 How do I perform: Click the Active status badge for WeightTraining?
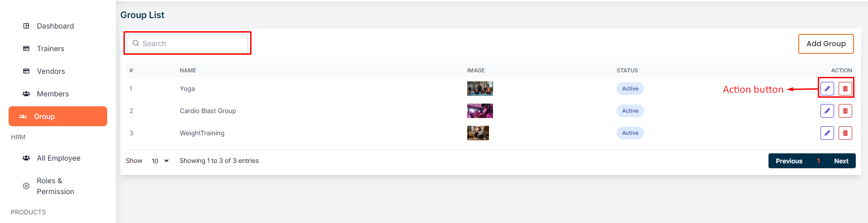click(630, 133)
